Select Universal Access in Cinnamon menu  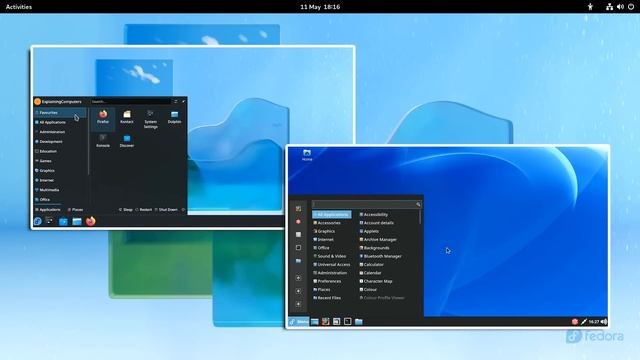pos(332,264)
